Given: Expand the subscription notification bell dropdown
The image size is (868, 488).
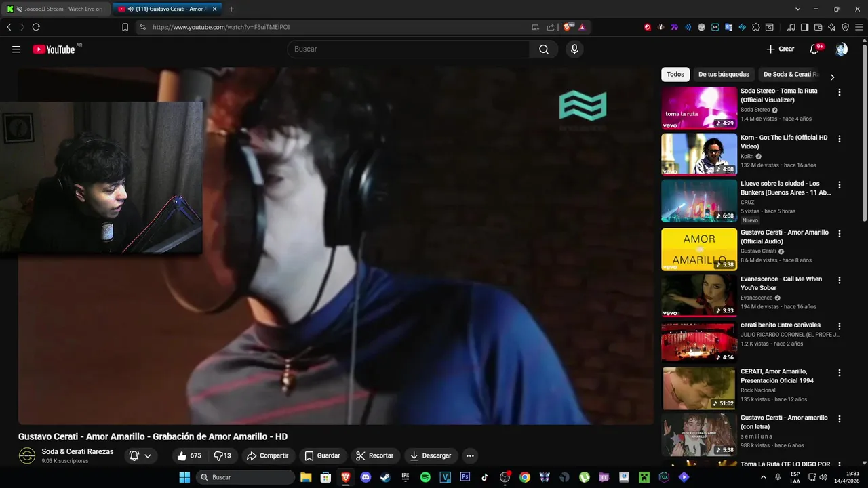Looking at the screenshot, I should click(141, 455).
